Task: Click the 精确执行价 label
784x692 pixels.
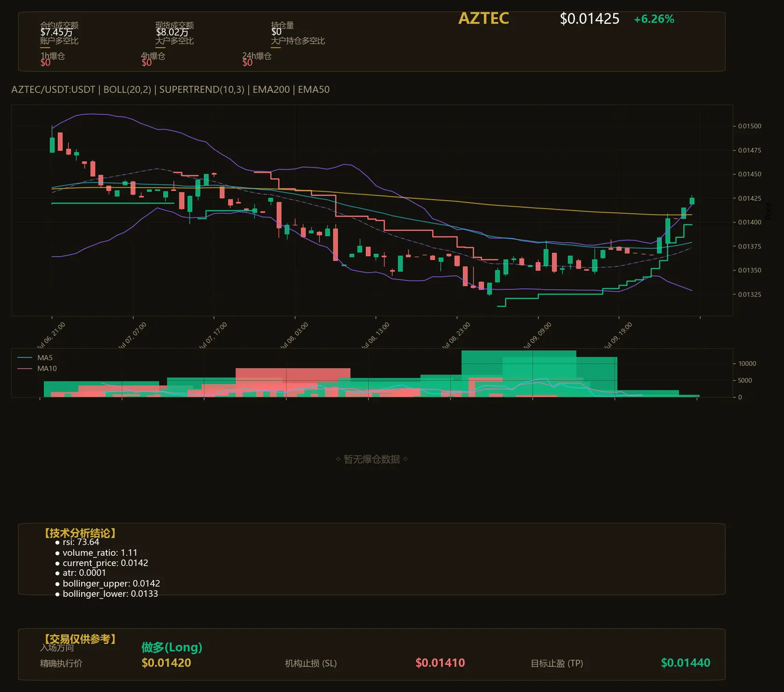Action: (61, 664)
